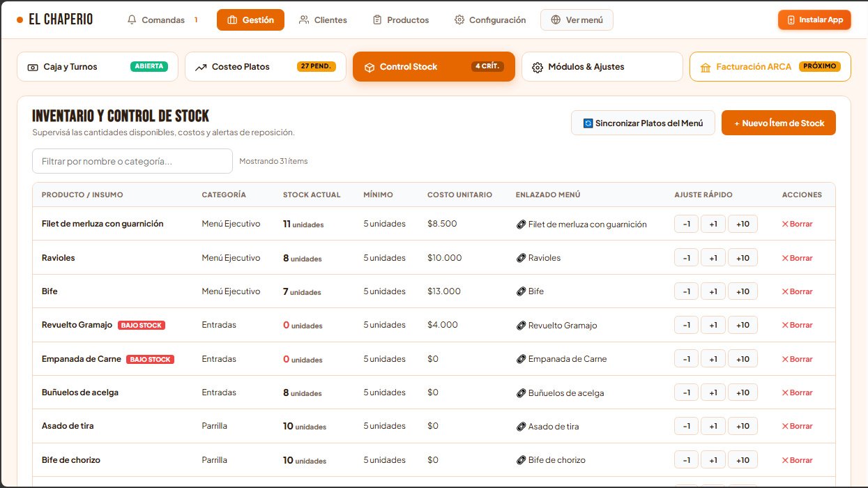Add 1 unit to Bife de chorizo
This screenshot has width=868, height=488.
pos(713,460)
